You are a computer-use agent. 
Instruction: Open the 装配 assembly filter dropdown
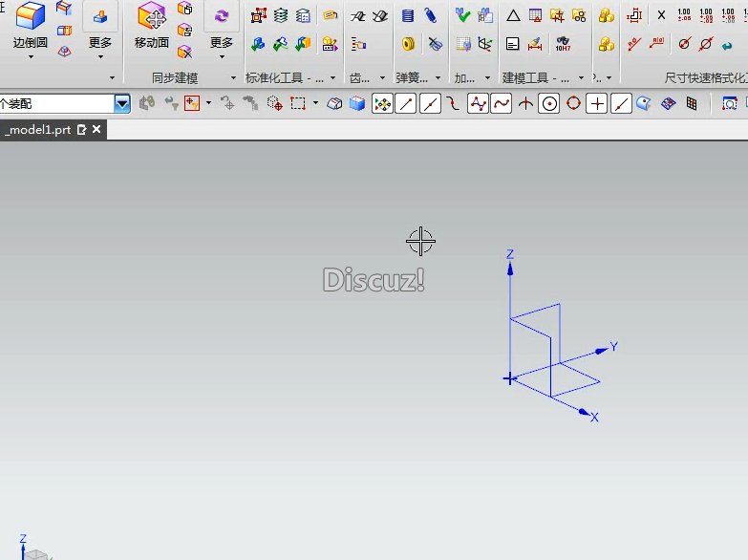click(x=122, y=103)
